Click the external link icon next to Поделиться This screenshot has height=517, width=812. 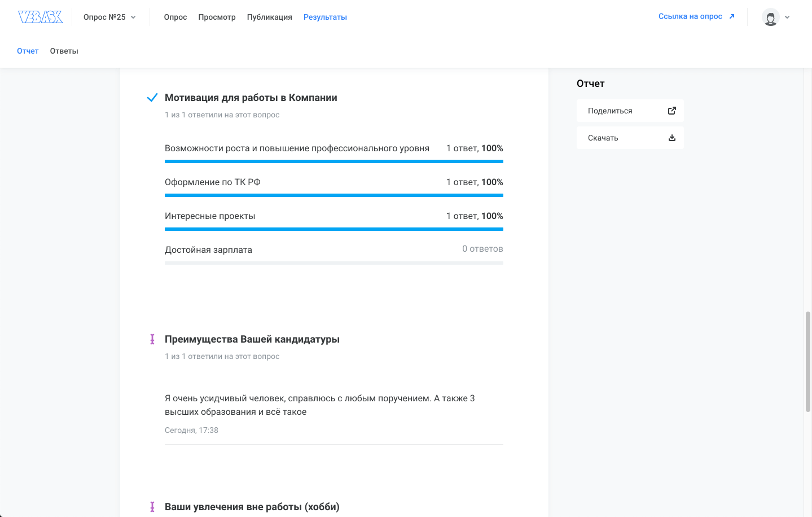[x=671, y=110]
